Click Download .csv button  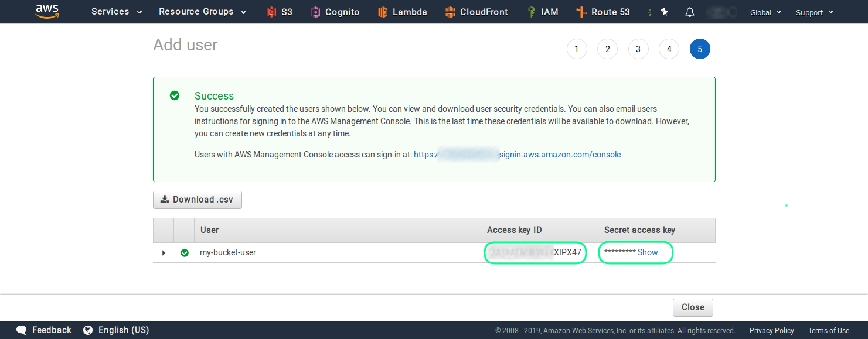(x=198, y=200)
